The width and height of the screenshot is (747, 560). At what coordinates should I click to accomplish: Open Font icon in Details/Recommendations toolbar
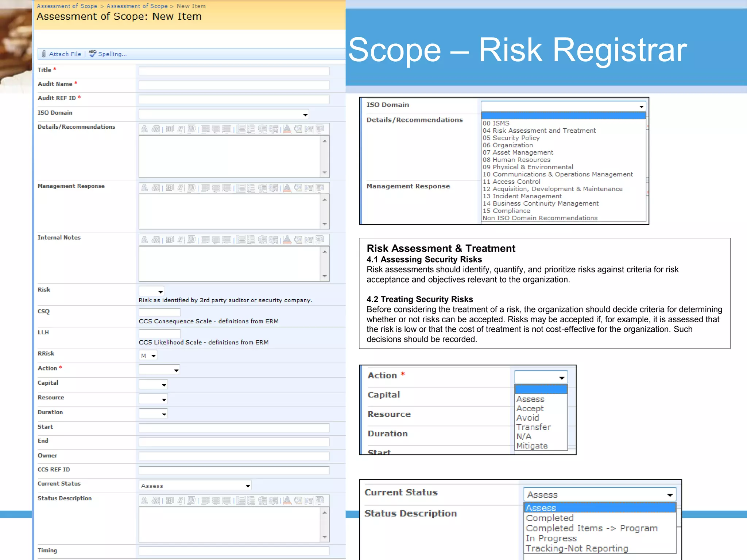144,129
